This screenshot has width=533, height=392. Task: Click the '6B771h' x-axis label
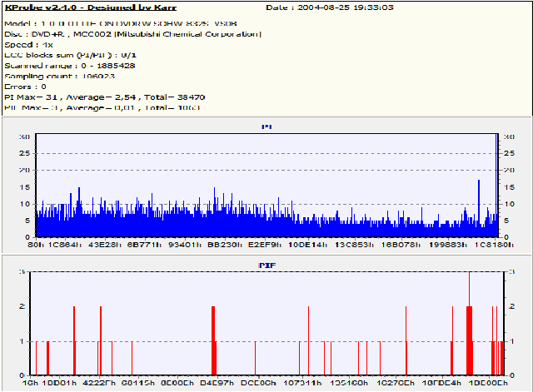click(144, 245)
